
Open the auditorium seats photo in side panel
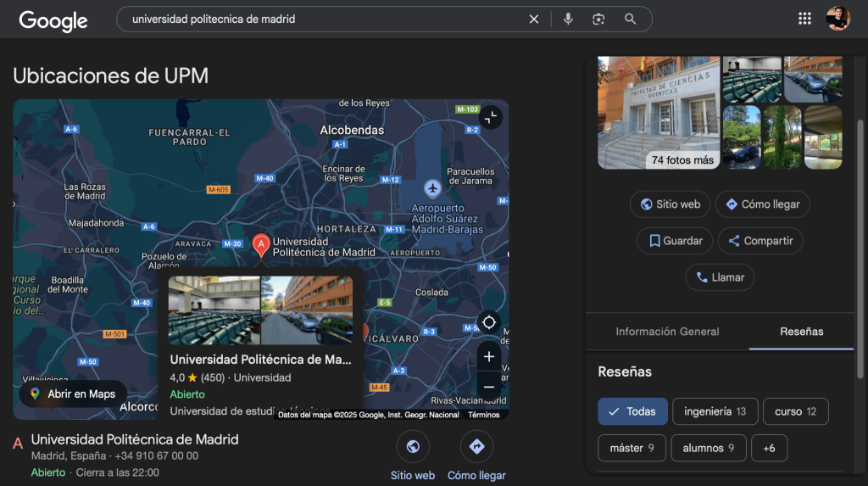[752, 79]
